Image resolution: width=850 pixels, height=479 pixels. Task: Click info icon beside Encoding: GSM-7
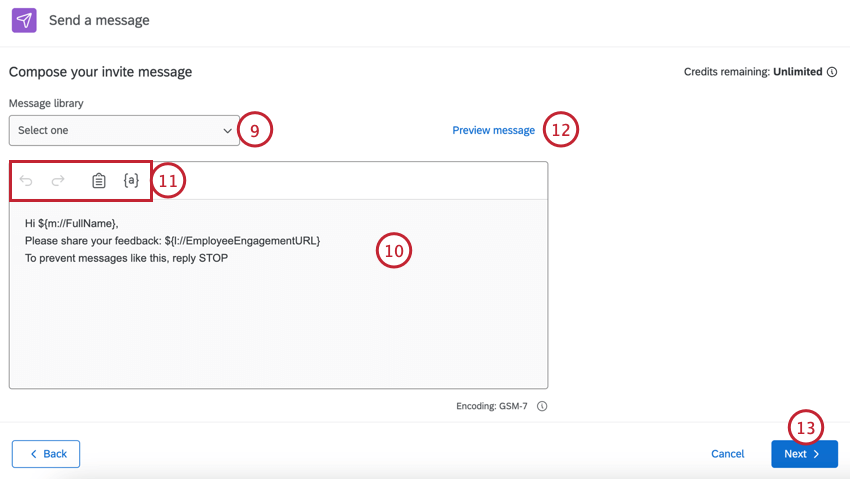[542, 406]
